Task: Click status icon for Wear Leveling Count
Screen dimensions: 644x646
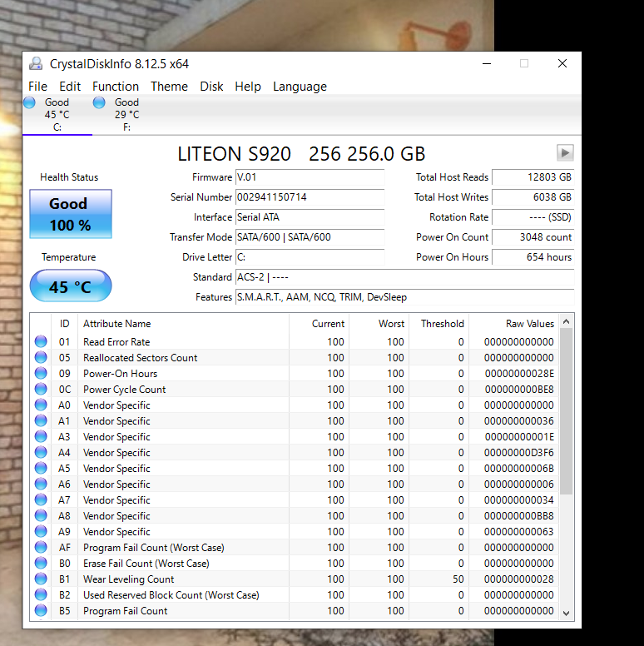Action: tap(41, 579)
